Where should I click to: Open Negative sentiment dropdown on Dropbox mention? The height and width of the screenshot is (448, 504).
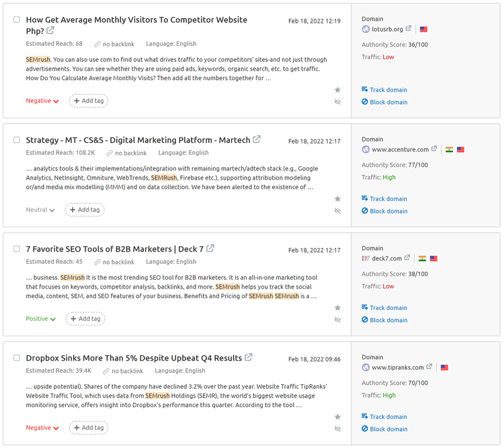click(42, 428)
